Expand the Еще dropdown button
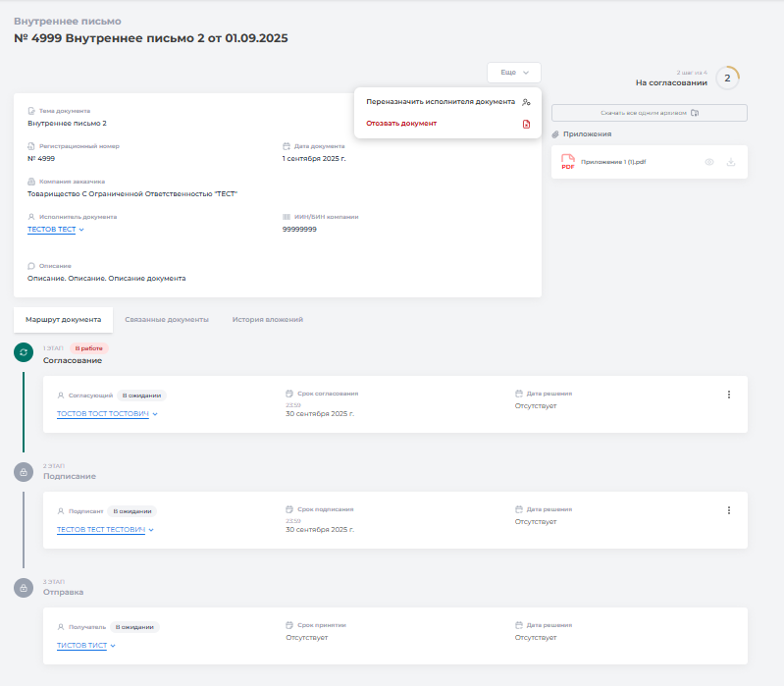 [x=514, y=73]
